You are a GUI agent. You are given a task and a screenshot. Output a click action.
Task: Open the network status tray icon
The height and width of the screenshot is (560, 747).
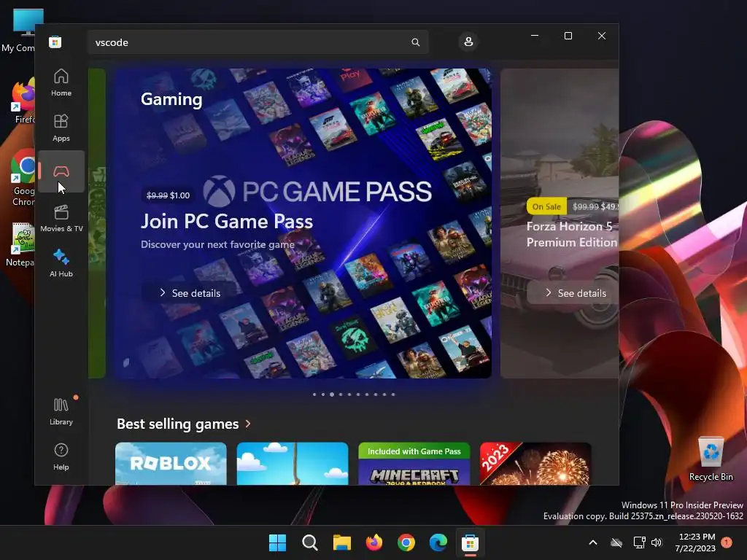point(639,542)
